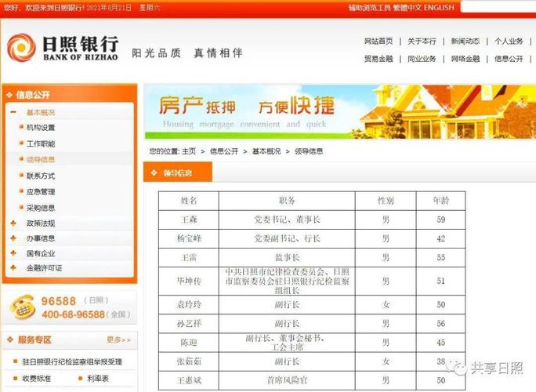
Task: Select 采购信息 in sidebar
Action: click(x=41, y=208)
